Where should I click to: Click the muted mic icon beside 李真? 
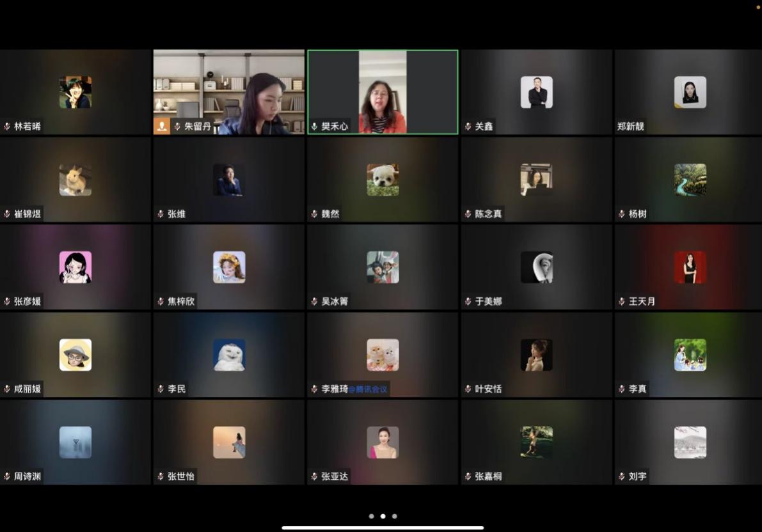[621, 389]
